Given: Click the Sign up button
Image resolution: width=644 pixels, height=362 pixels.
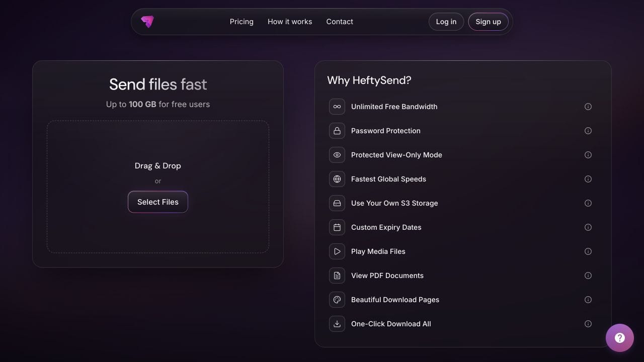Looking at the screenshot, I should (488, 22).
